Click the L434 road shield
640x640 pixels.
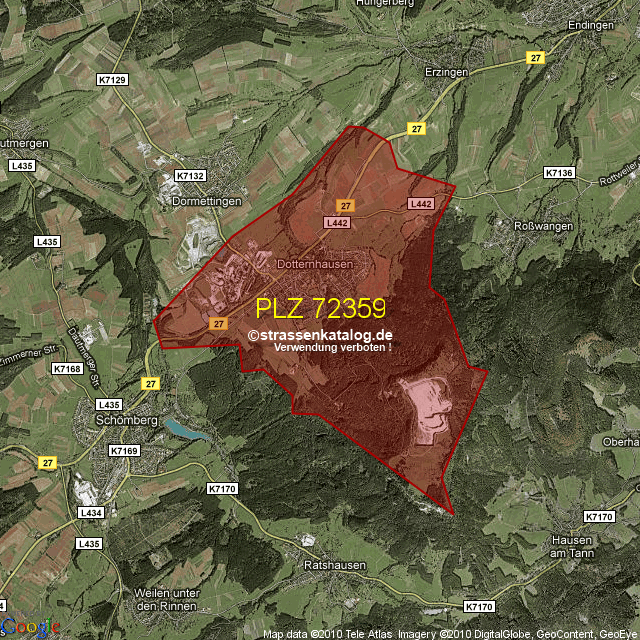[90, 512]
